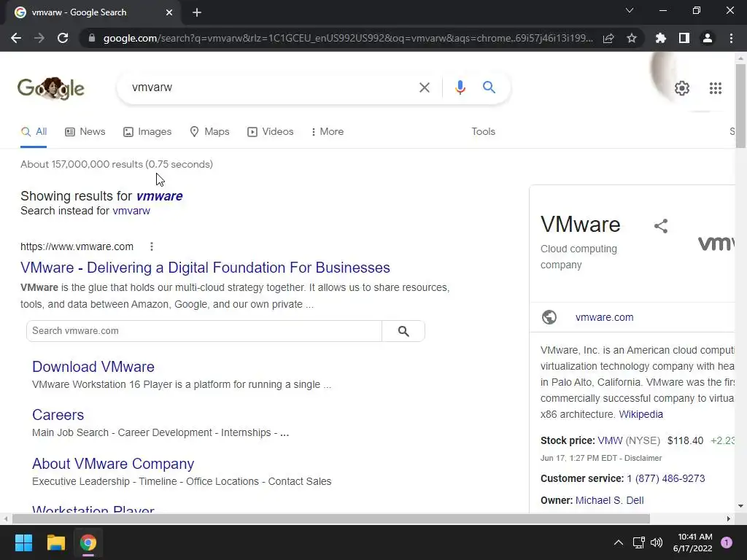Open Chrome's three-dot menu

(731, 38)
